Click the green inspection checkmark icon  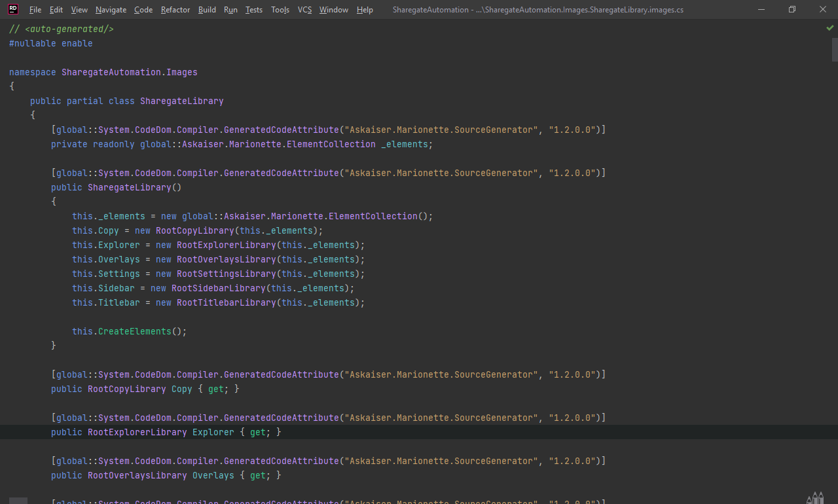830,28
